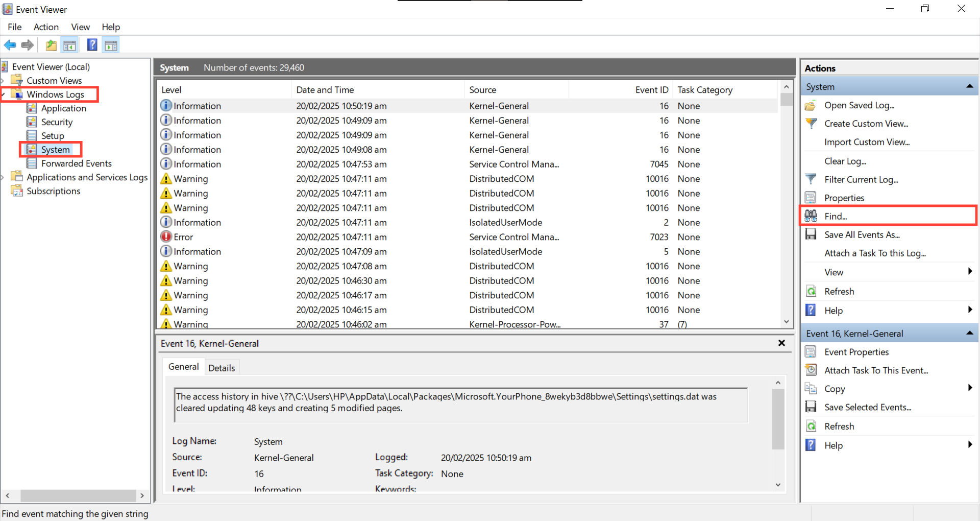The width and height of the screenshot is (980, 521).
Task: Click the Open Saved Log folder icon
Action: pos(811,105)
